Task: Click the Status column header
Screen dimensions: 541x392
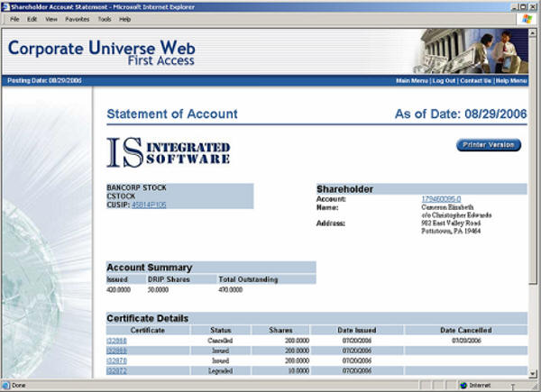Action: 221,331
